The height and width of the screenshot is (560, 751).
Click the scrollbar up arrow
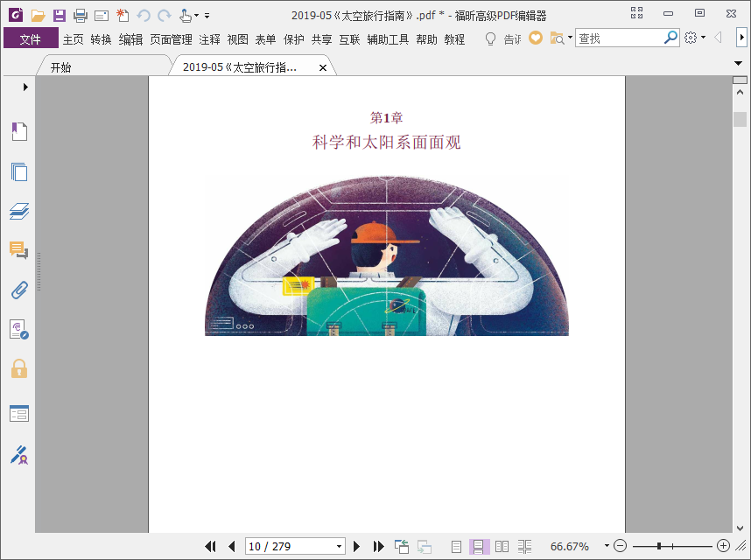click(x=740, y=92)
